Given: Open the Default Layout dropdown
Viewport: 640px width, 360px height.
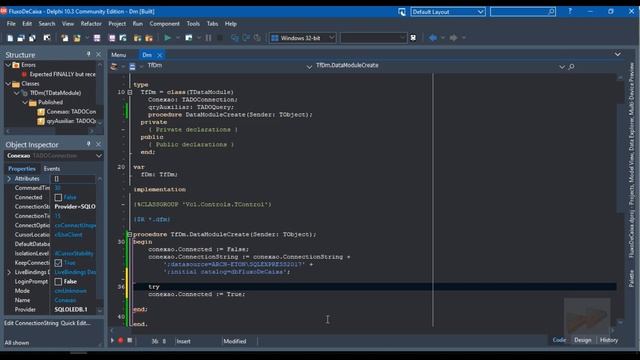Looking at the screenshot, I should coord(480,12).
